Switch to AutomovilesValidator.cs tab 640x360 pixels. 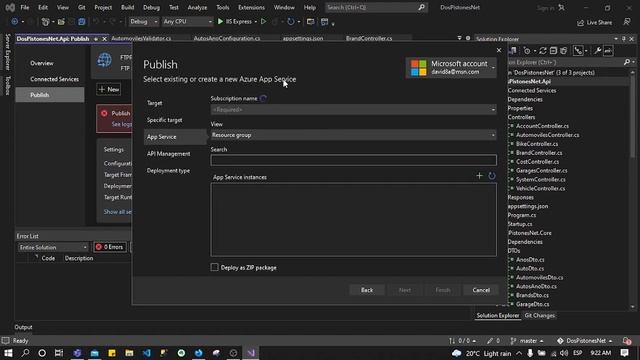[141, 38]
